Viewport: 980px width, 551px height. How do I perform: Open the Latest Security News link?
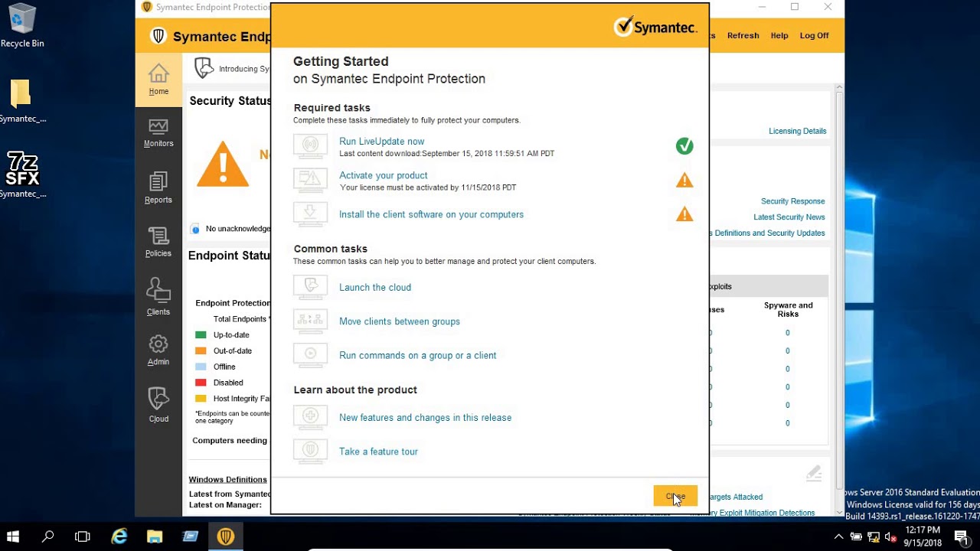[789, 217]
